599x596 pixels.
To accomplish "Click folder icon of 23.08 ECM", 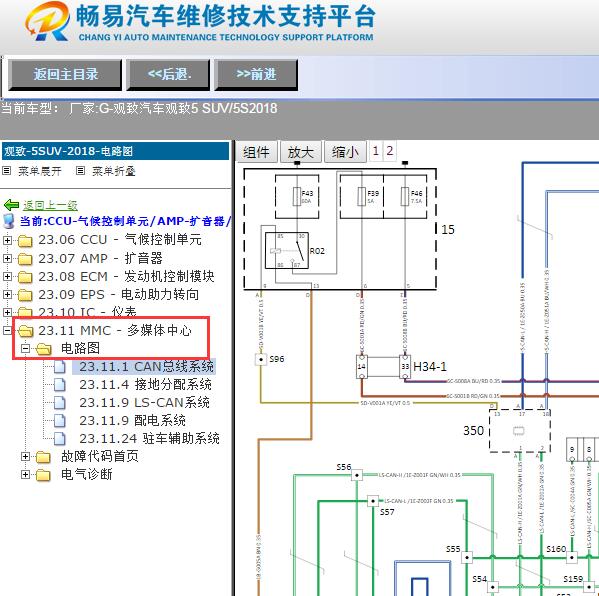I will coord(25,277).
